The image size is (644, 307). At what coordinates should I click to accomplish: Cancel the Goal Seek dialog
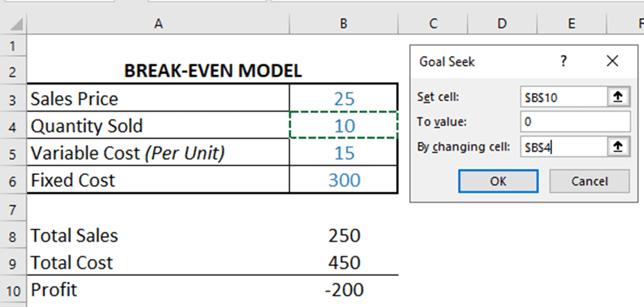pyautogui.click(x=589, y=181)
